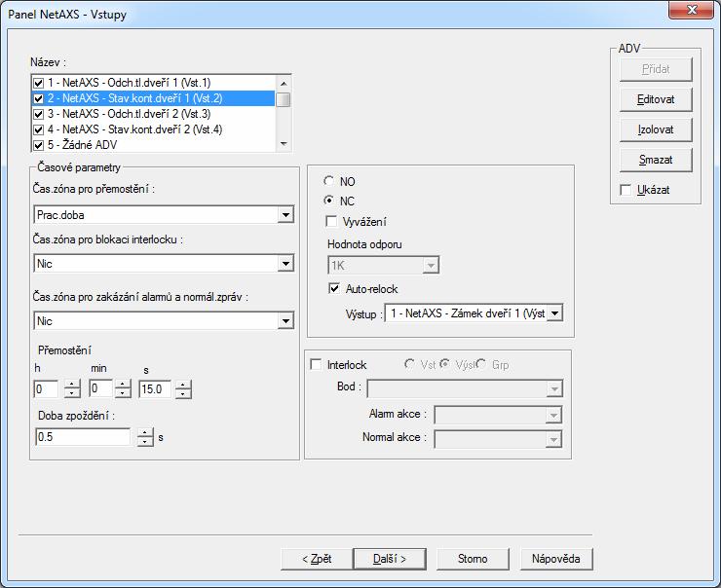Increase the Přemostění seconds value
The width and height of the screenshot is (721, 588).
click(x=183, y=385)
